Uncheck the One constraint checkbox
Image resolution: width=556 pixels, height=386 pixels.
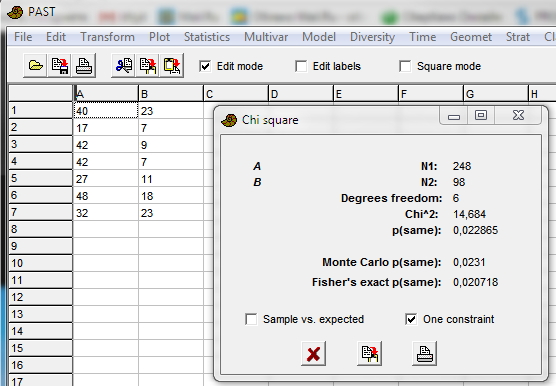pyautogui.click(x=411, y=319)
